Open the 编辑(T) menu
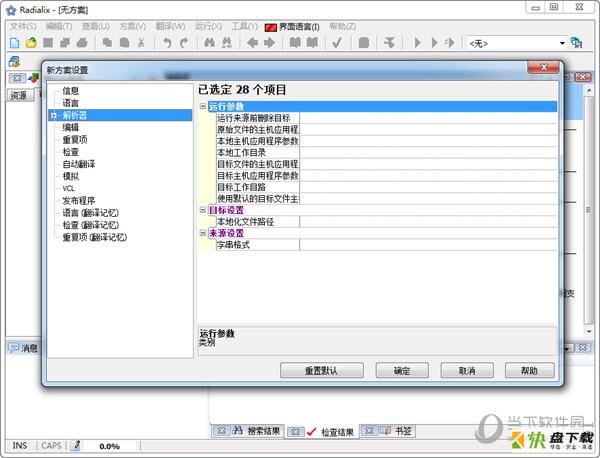 (x=59, y=26)
